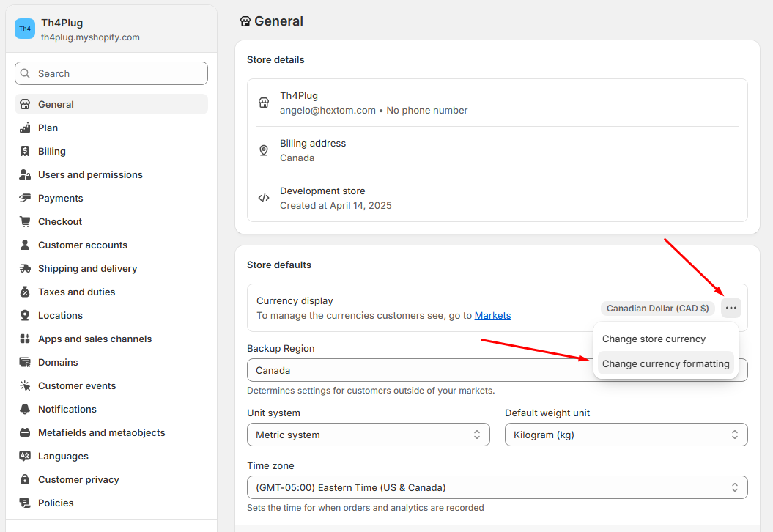Go to Customer privacy
Image resolution: width=773 pixels, height=532 pixels.
pos(111,479)
